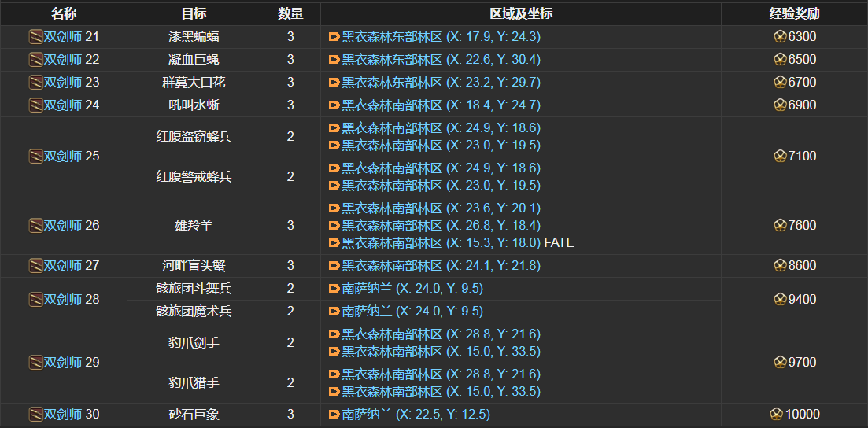This screenshot has height=428, width=868.
Task: Click the job icon beside 双剑师 21
Action: (x=36, y=37)
